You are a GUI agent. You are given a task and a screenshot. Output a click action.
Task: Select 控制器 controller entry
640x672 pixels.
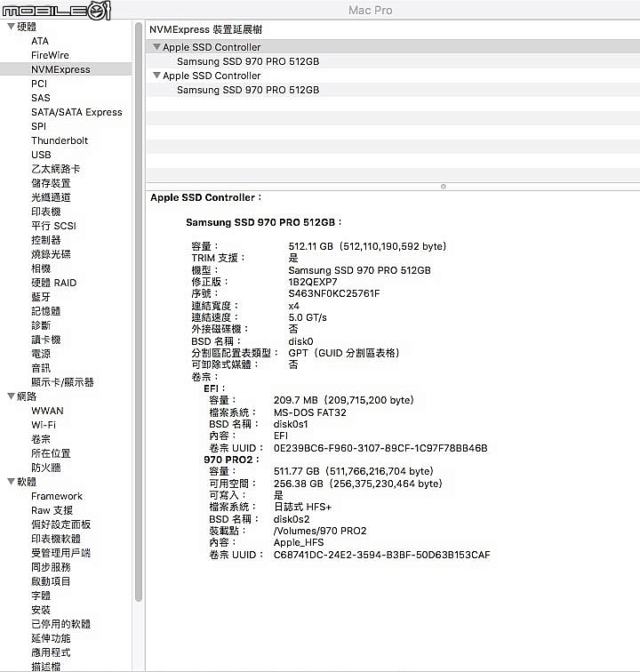coord(46,240)
